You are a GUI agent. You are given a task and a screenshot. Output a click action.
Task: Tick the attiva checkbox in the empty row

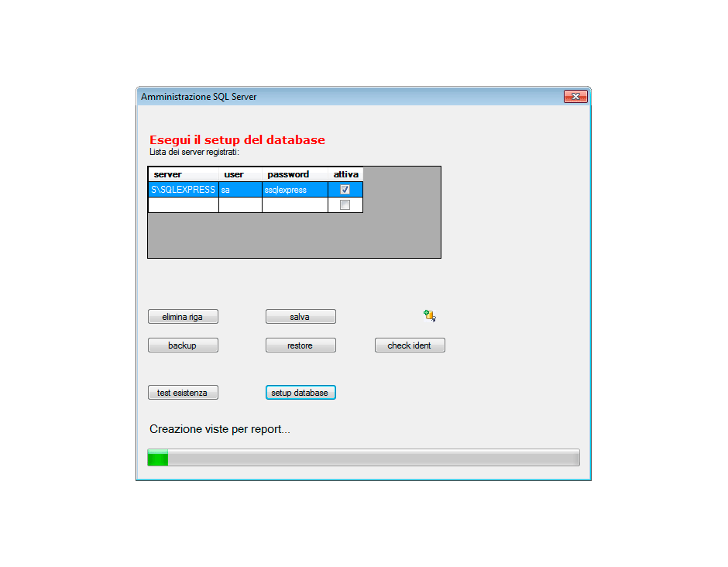pyautogui.click(x=345, y=204)
